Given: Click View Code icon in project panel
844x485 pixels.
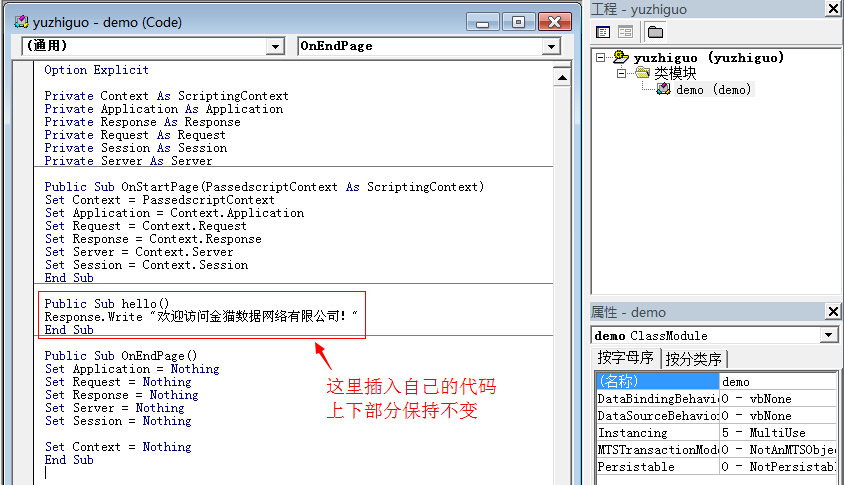Looking at the screenshot, I should [x=603, y=32].
